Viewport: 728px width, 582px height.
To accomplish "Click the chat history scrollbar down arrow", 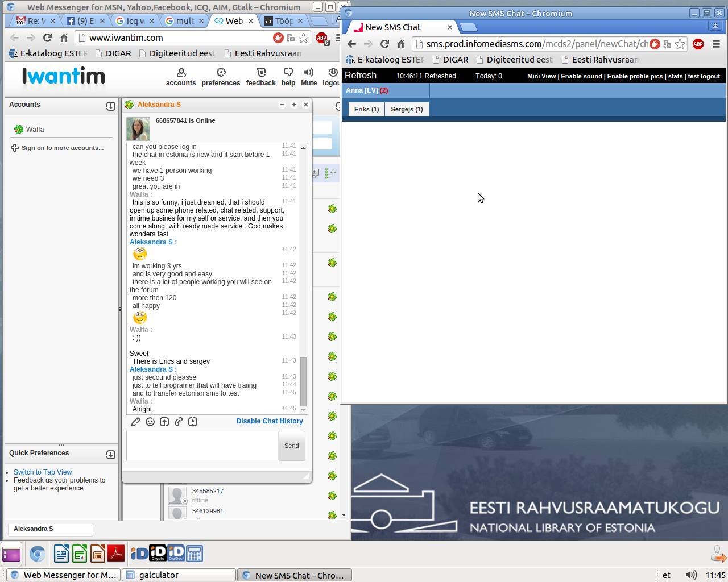I will pos(303,410).
